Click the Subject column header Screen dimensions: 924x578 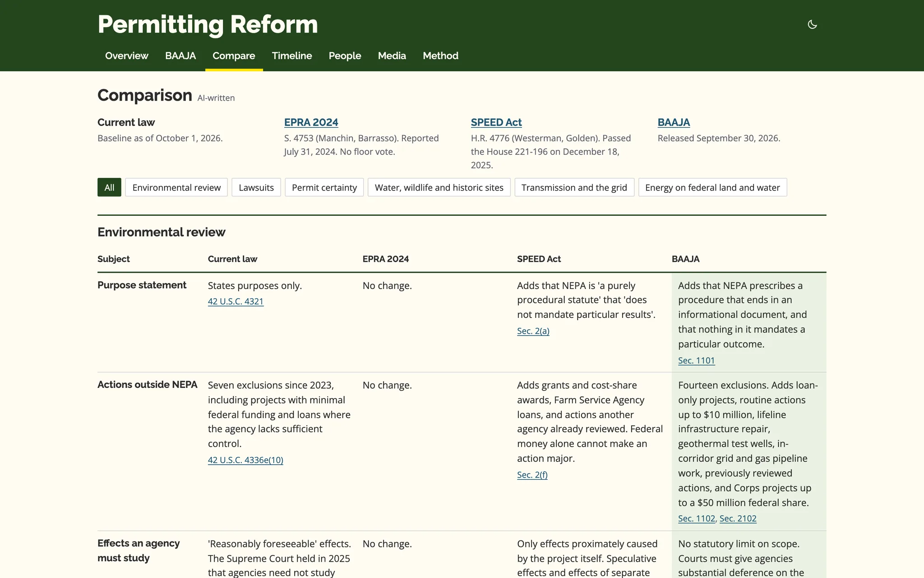[x=113, y=259]
